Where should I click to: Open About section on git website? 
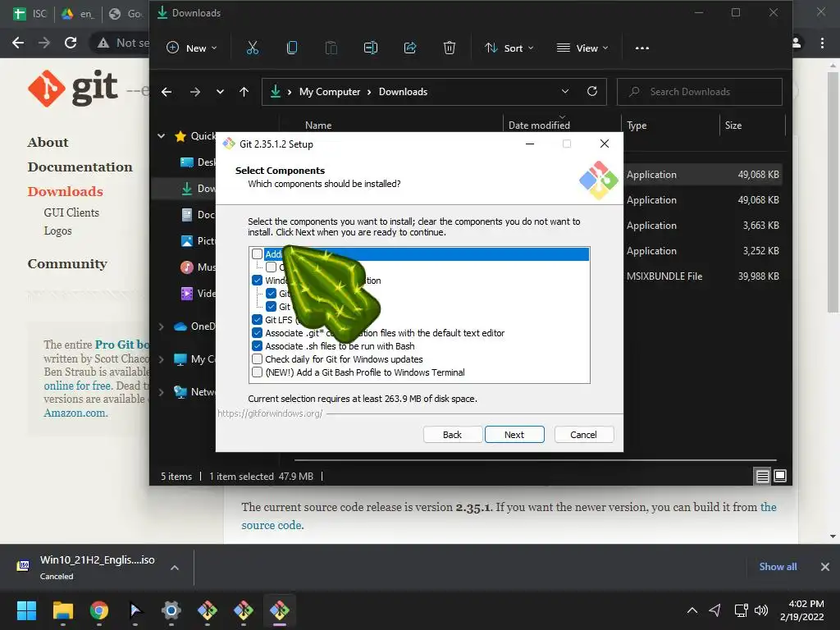coord(48,143)
